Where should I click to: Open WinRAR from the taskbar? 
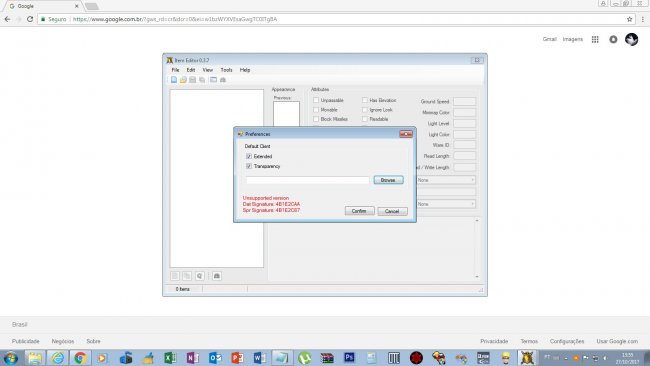[x=327, y=358]
